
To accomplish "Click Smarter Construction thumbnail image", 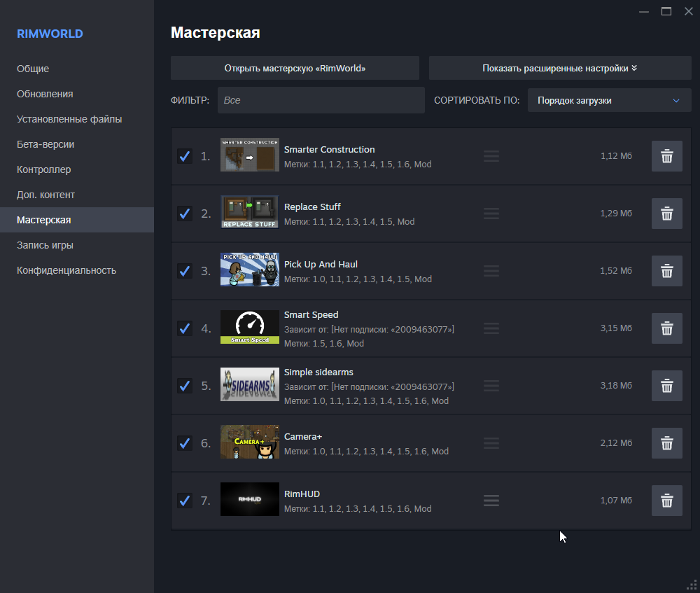I will pos(250,155).
